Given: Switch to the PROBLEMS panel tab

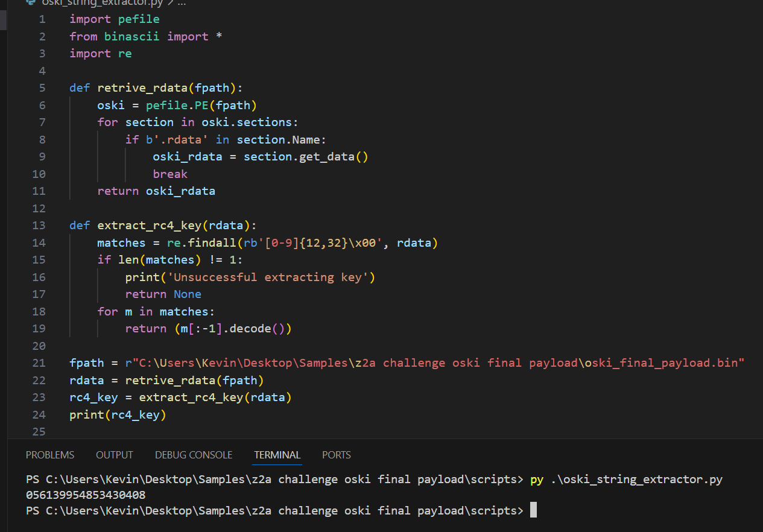Looking at the screenshot, I should point(50,455).
